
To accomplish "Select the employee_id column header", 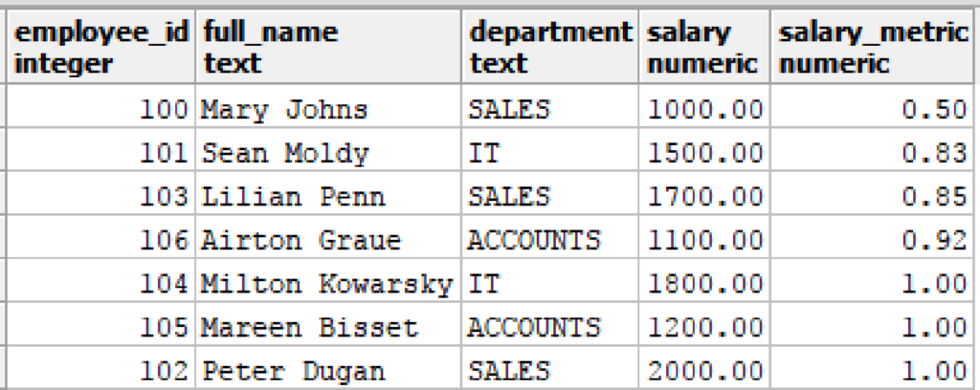I will tap(100, 47).
